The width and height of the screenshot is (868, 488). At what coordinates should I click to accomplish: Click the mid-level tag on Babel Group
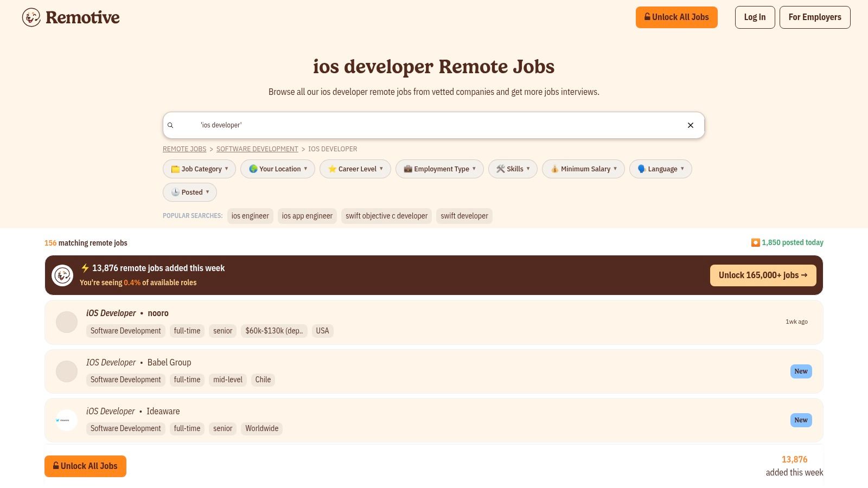point(228,380)
